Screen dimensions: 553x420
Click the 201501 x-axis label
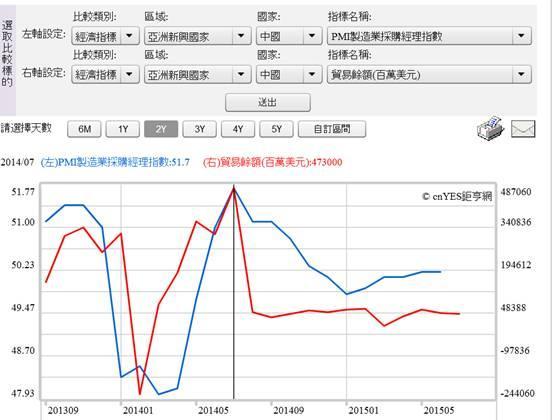click(x=364, y=410)
